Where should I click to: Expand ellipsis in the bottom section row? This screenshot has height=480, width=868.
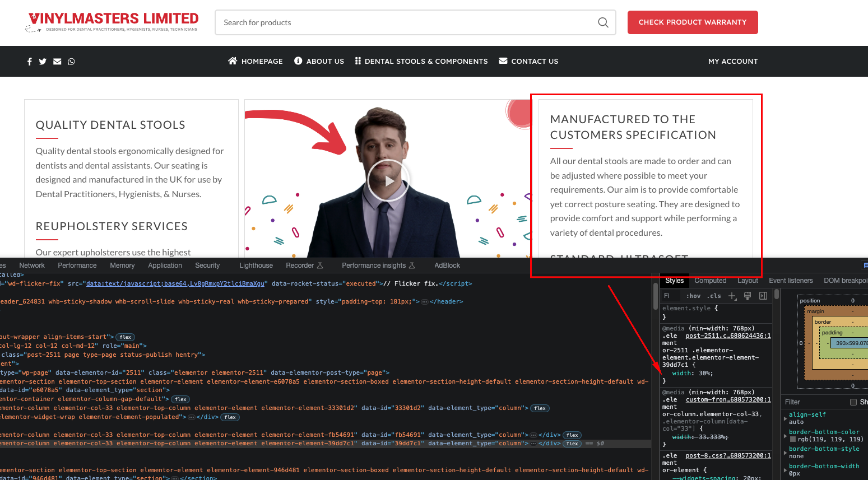tap(175, 478)
